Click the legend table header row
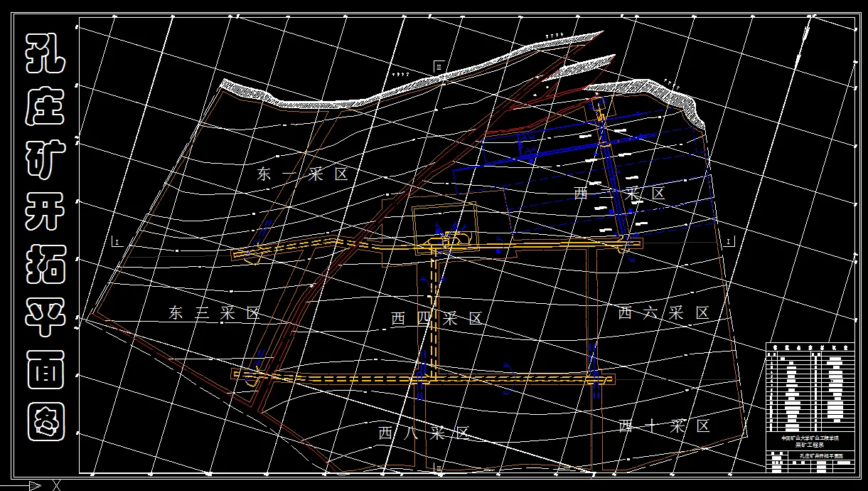Screen dimensions: 868x491 (x=810, y=348)
